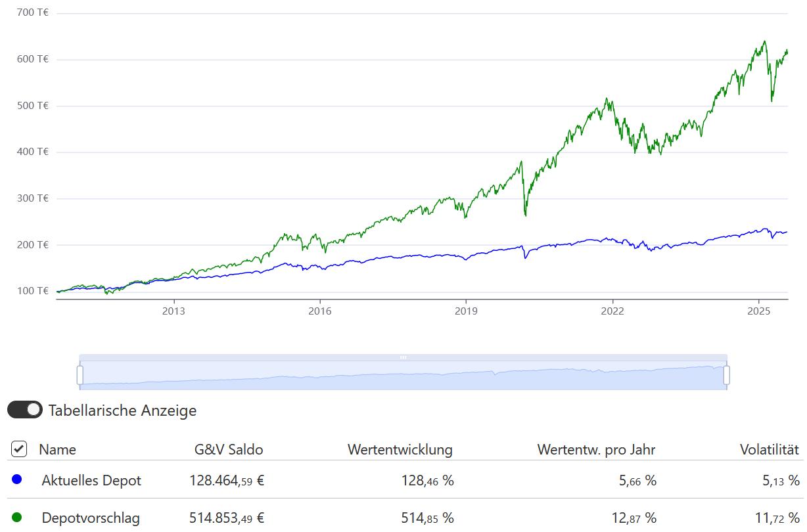Select the Depotvorschlag row label

coord(91,518)
